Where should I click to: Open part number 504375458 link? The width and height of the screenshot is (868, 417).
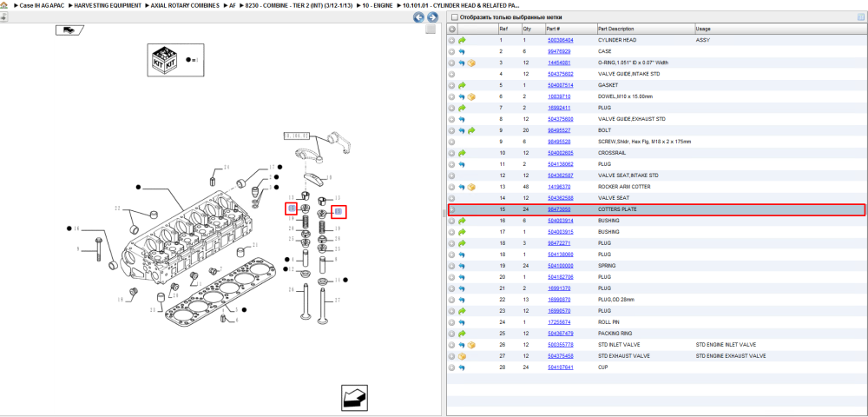point(560,355)
